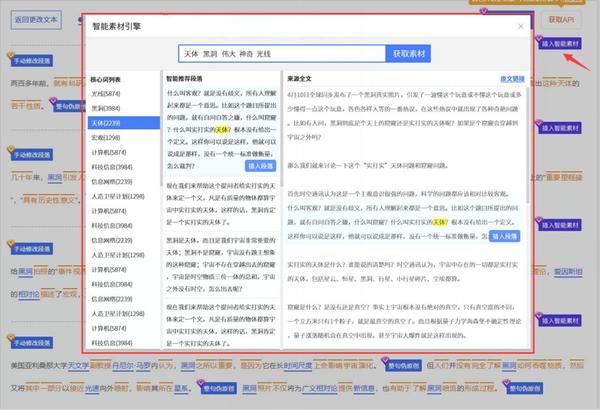
Task: Open the 爱因斯坦 link in the article
Action: point(568,272)
